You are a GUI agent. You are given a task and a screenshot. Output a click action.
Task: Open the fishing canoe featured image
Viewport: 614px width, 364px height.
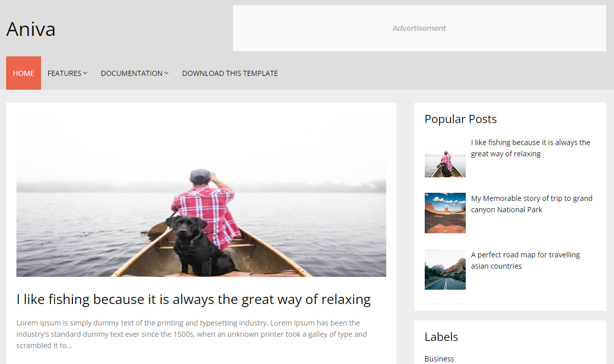201,195
